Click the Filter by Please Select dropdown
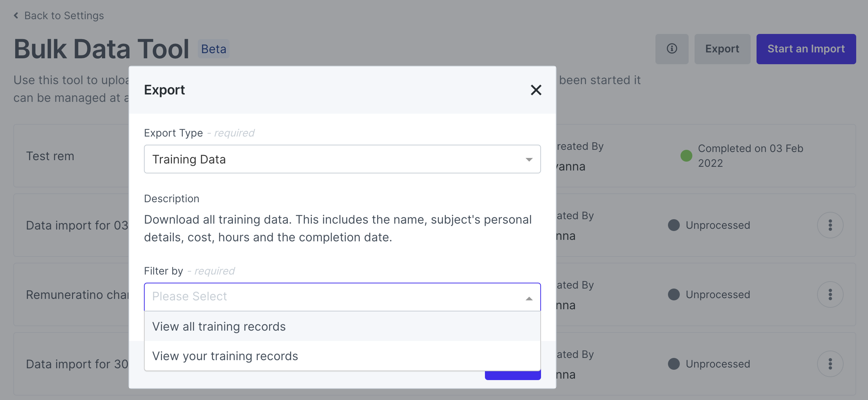The width and height of the screenshot is (868, 400). point(342,297)
